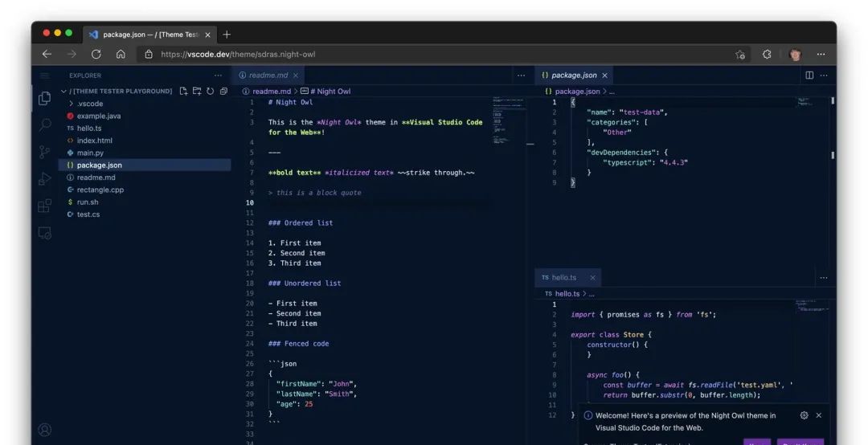The width and height of the screenshot is (868, 445).
Task: Click the readme.md editor minimap
Action: pyautogui.click(x=509, y=120)
